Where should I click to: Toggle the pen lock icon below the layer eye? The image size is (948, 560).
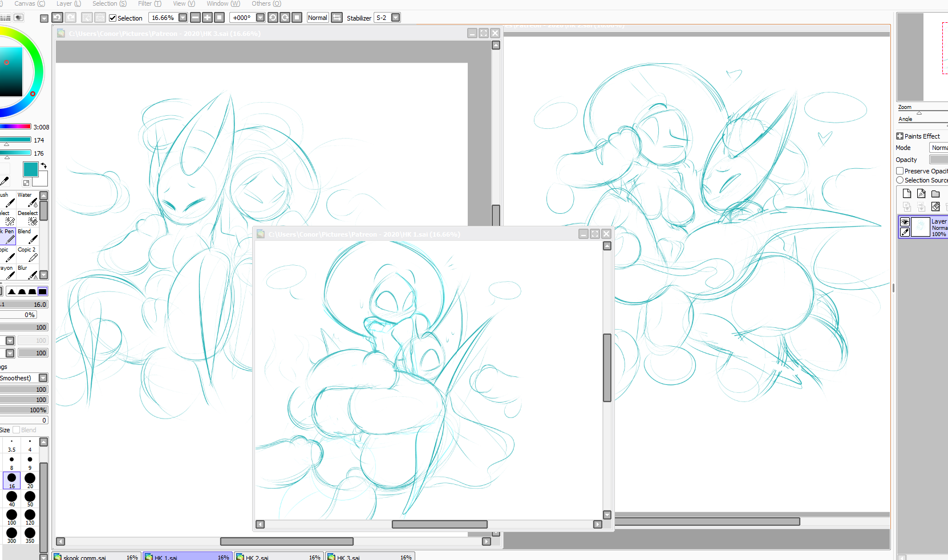[905, 232]
